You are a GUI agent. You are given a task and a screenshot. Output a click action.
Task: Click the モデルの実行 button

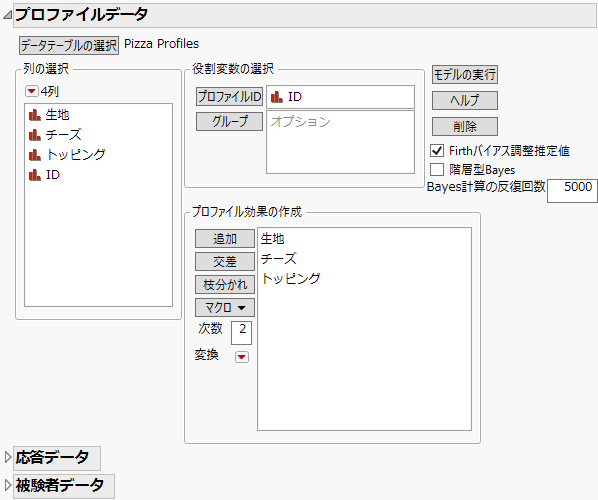coord(465,74)
